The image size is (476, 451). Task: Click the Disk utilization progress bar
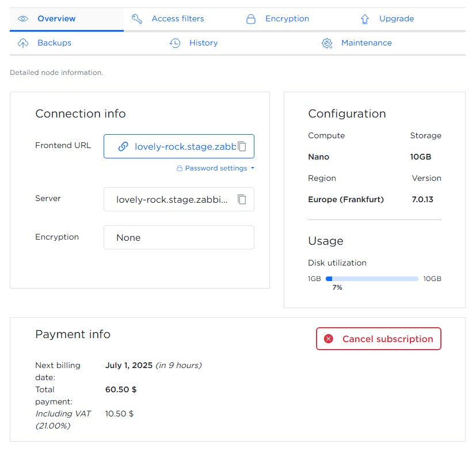coord(372,279)
